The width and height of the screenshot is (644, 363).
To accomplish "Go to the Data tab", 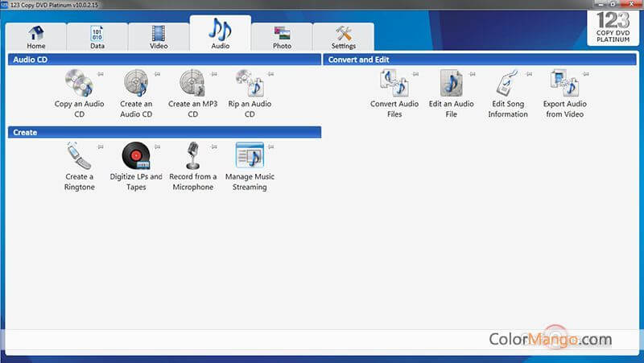I will (97, 37).
